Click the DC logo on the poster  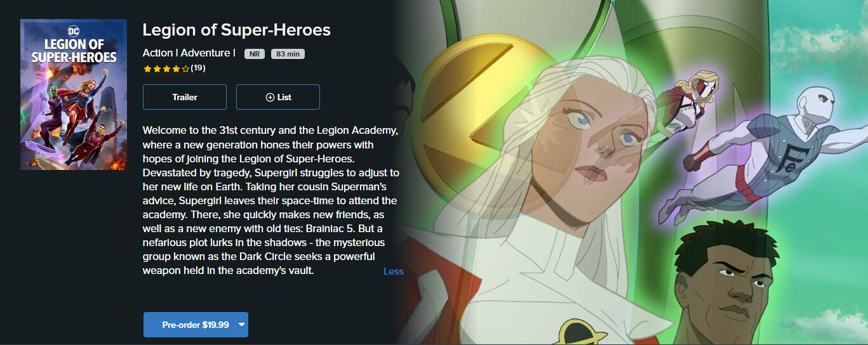tap(73, 30)
